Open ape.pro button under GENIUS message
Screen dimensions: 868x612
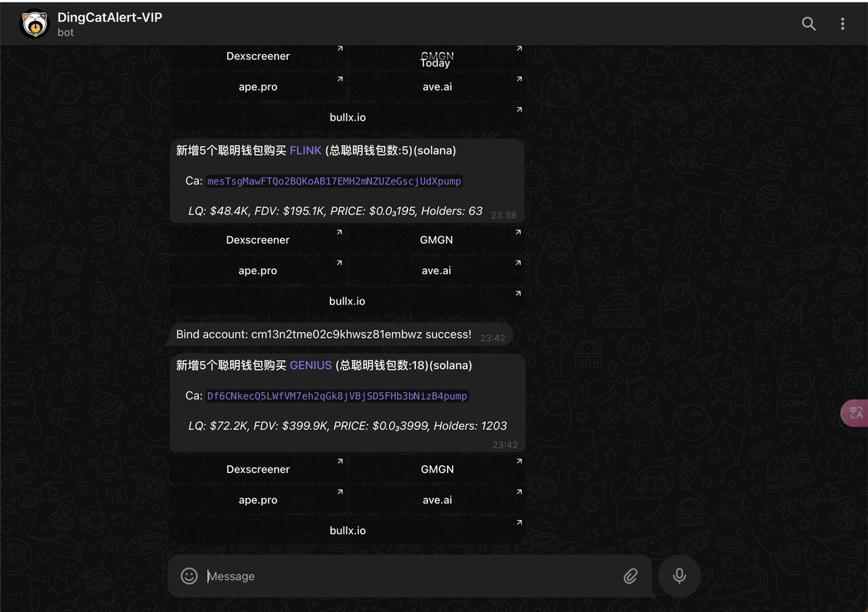(258, 500)
